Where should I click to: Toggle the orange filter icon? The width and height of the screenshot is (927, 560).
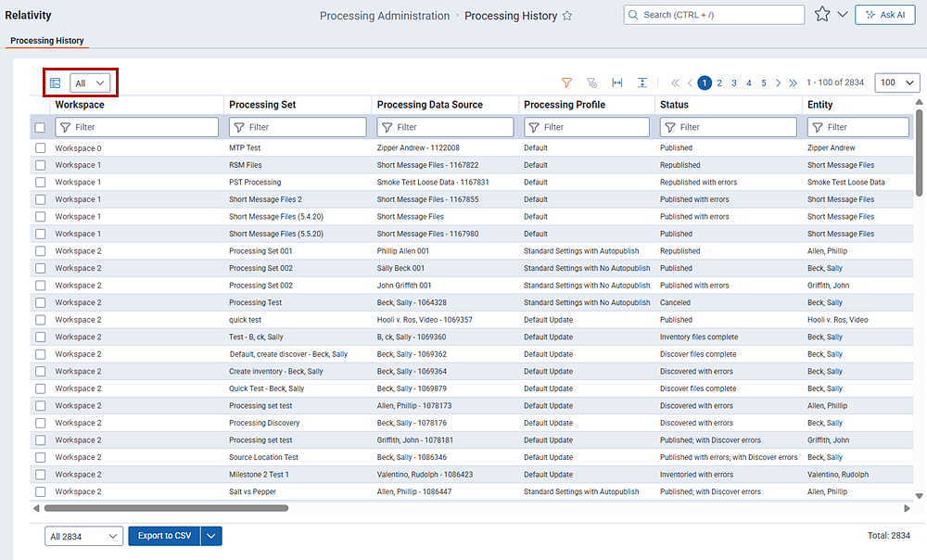566,83
